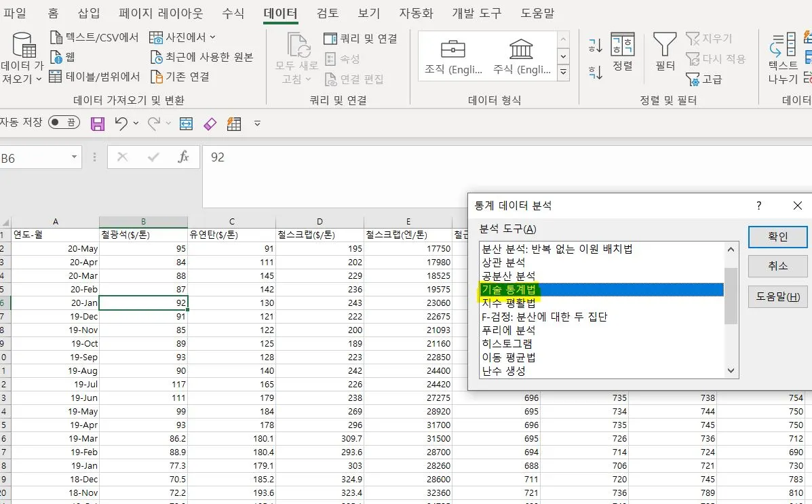The height and width of the screenshot is (504, 812).
Task: Move the data types gallery down one row
Action: (563, 56)
